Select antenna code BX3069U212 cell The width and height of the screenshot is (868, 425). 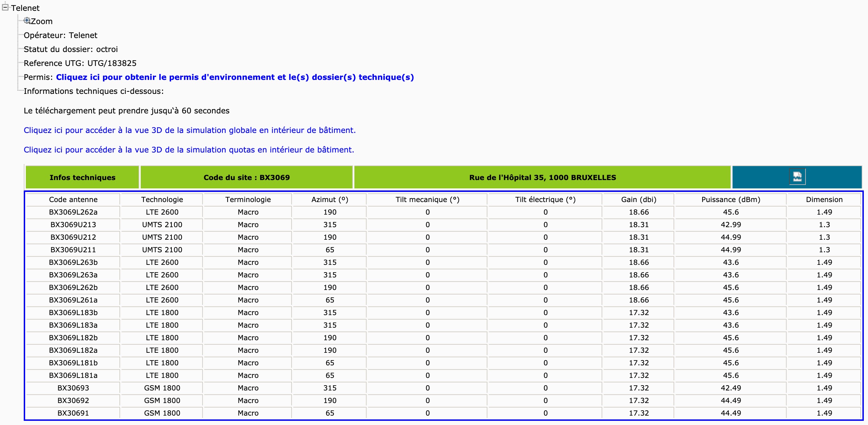[x=73, y=237]
